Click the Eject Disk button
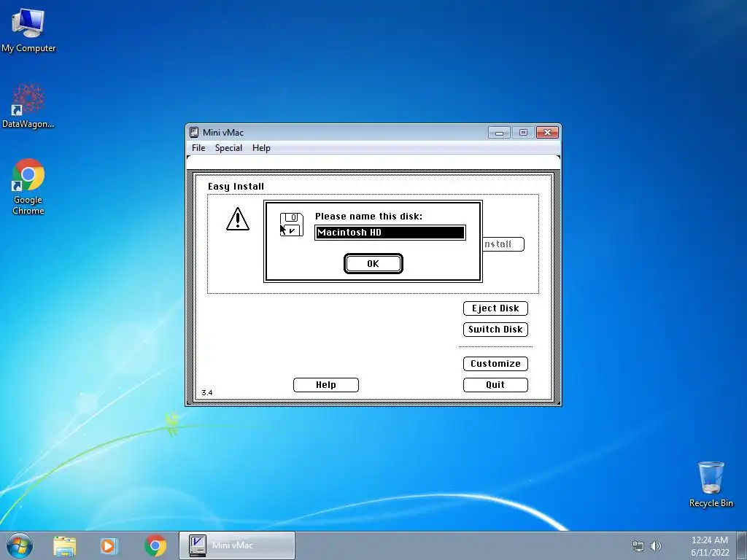 pos(495,308)
